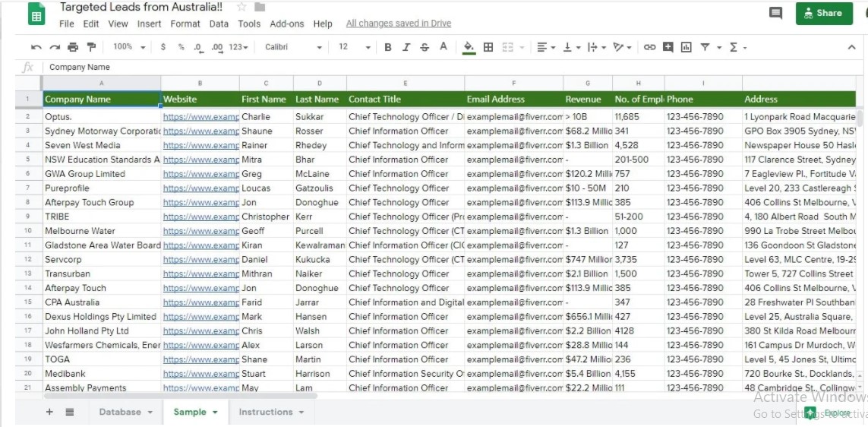
Task: Open the fill color picker
Action: coord(469,47)
